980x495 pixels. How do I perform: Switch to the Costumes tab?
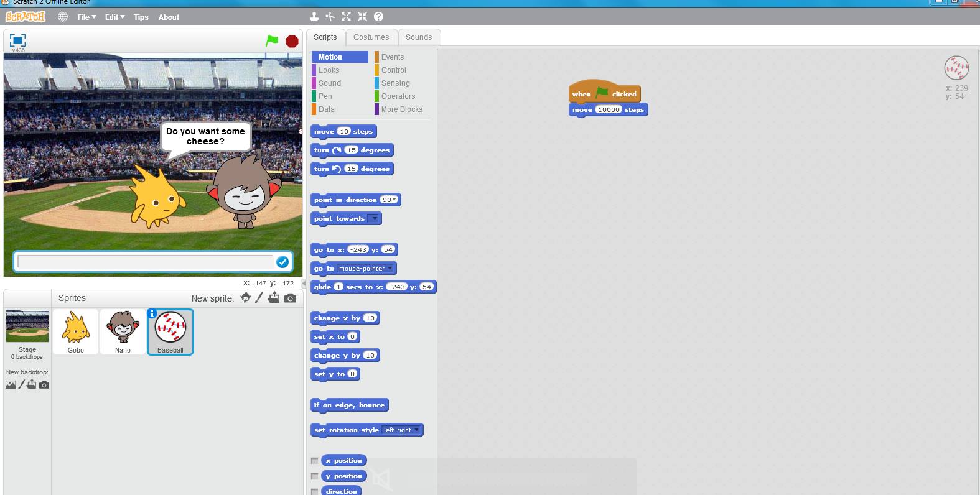tap(371, 37)
